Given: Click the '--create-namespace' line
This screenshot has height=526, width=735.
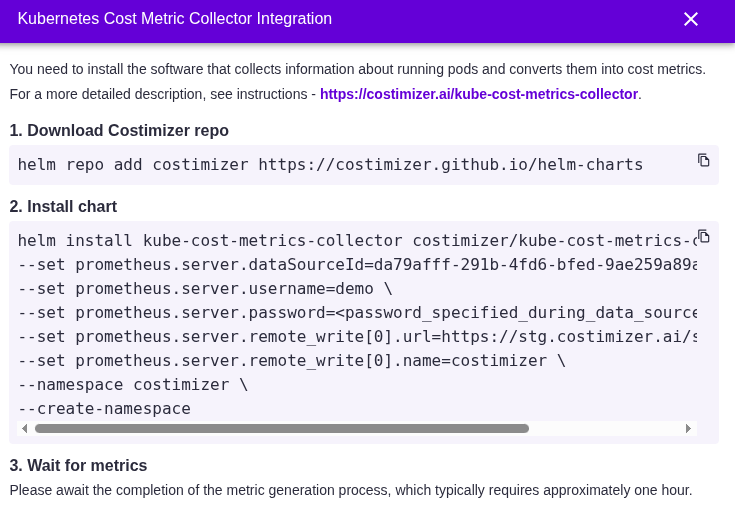Looking at the screenshot, I should tap(104, 409).
